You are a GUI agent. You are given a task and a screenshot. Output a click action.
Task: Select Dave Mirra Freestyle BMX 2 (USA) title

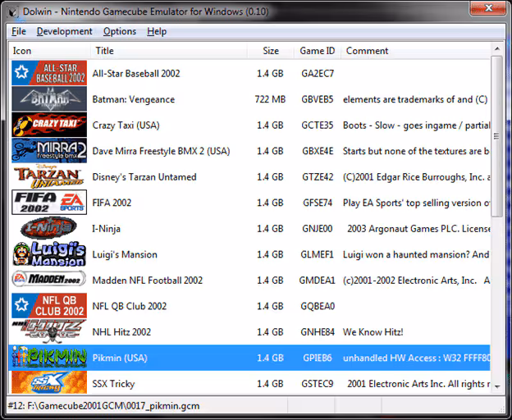pos(162,151)
